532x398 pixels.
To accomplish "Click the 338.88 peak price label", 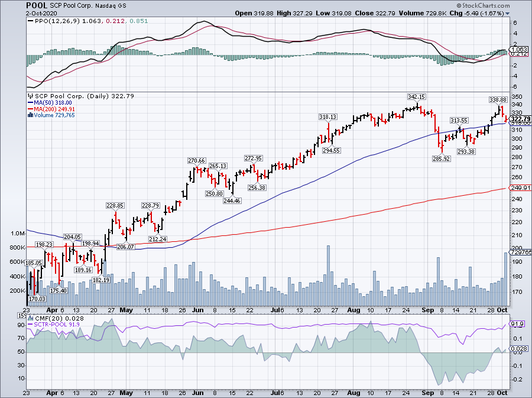I will pos(498,100).
